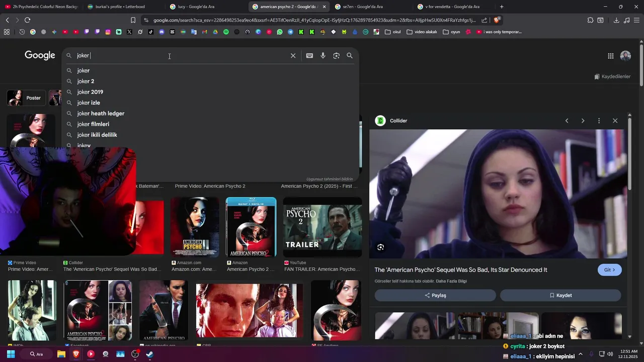Open the 'oyun' bookmarks folder
This screenshot has width=644, height=362.
click(x=452, y=32)
